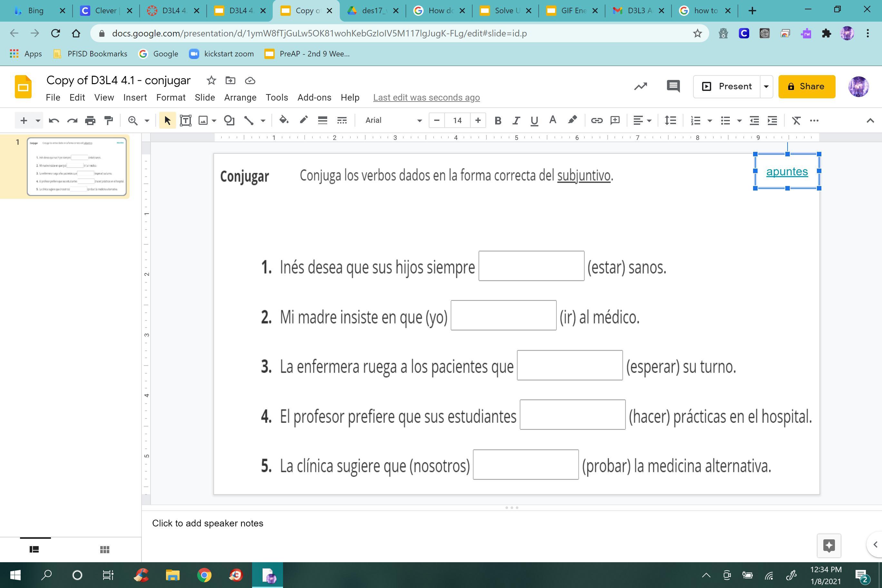This screenshot has height=588, width=882.
Task: Select the fill color paint bucket
Action: 284,120
